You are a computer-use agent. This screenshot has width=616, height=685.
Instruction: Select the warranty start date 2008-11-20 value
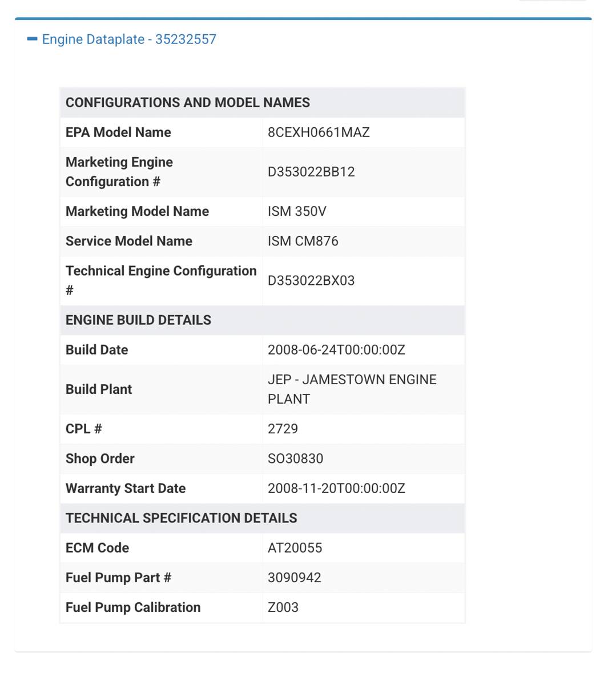click(336, 489)
